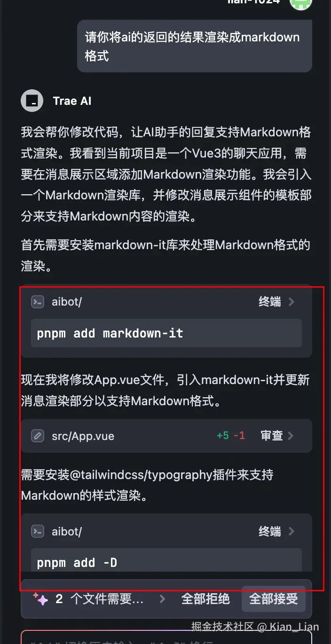Click the chat input field at bottom
The image size is (331, 644).
coord(166,637)
